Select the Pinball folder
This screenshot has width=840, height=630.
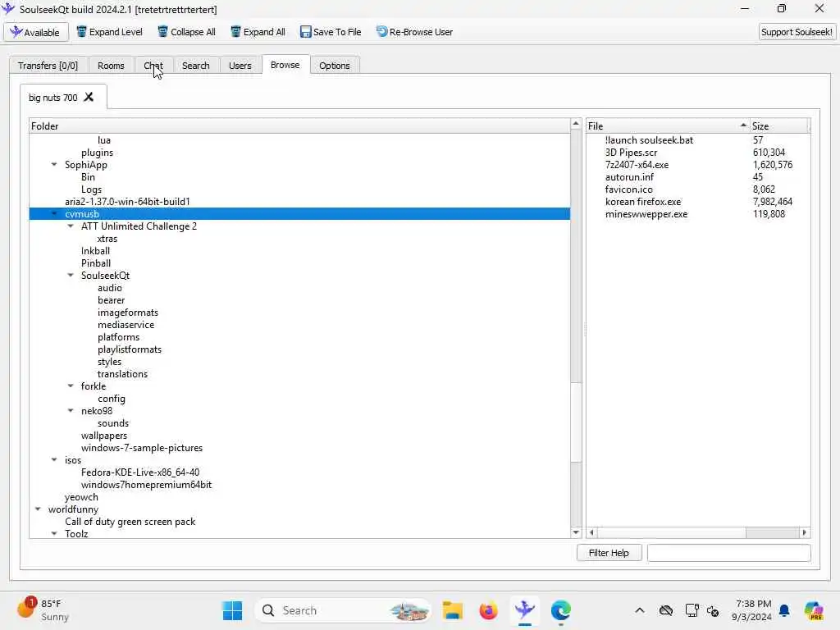pyautogui.click(x=96, y=263)
